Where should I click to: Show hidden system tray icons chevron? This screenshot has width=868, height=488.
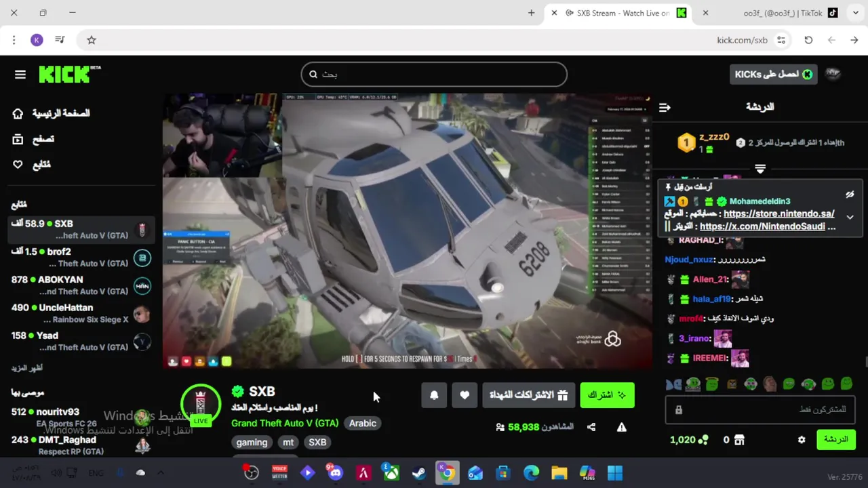tap(160, 472)
